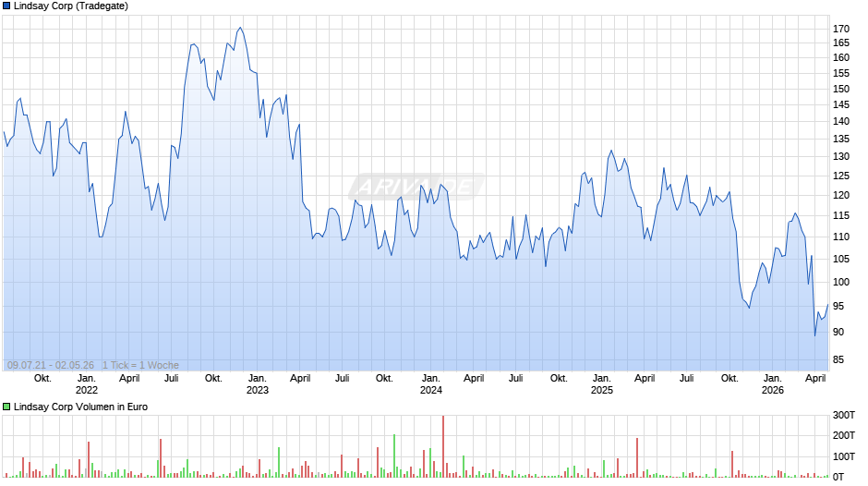Click the 0T volume axis label
Viewport: 868px width, 486px height.
pos(838,477)
